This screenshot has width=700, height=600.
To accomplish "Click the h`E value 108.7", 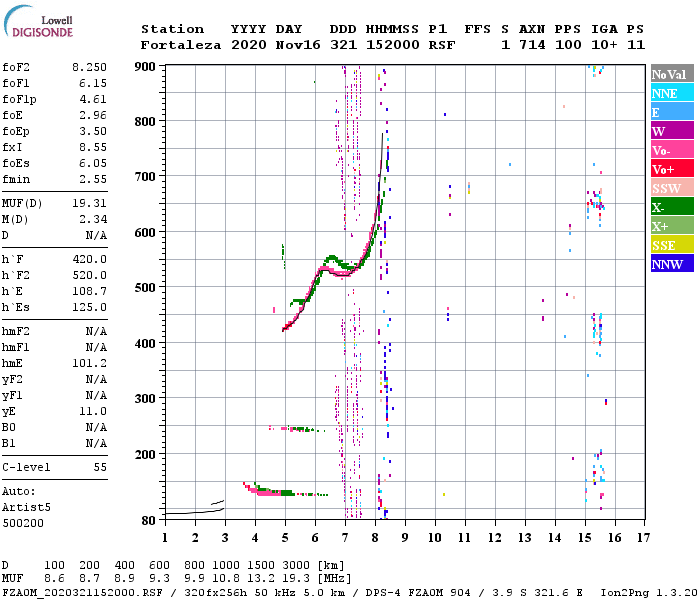I will pos(89,292).
